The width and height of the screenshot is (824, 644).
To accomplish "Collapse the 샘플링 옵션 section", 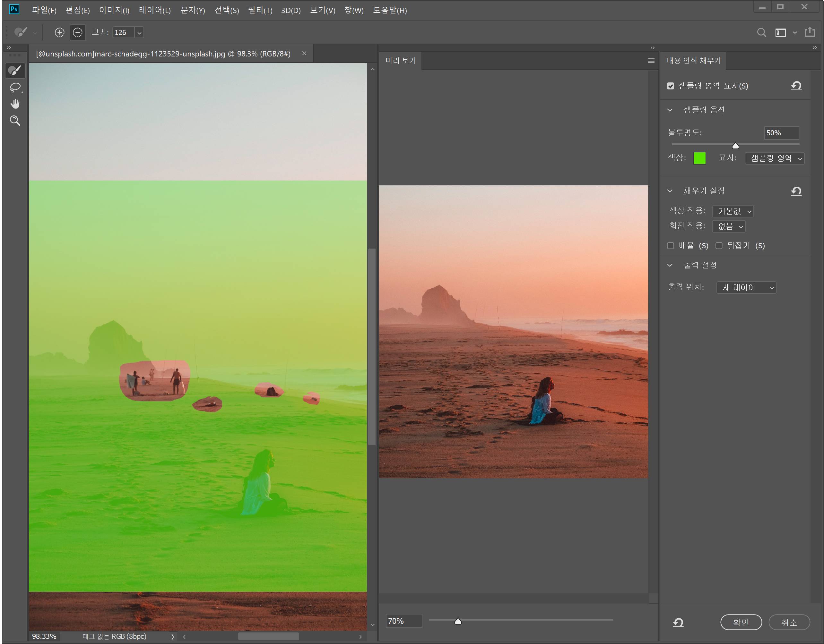I will point(670,110).
